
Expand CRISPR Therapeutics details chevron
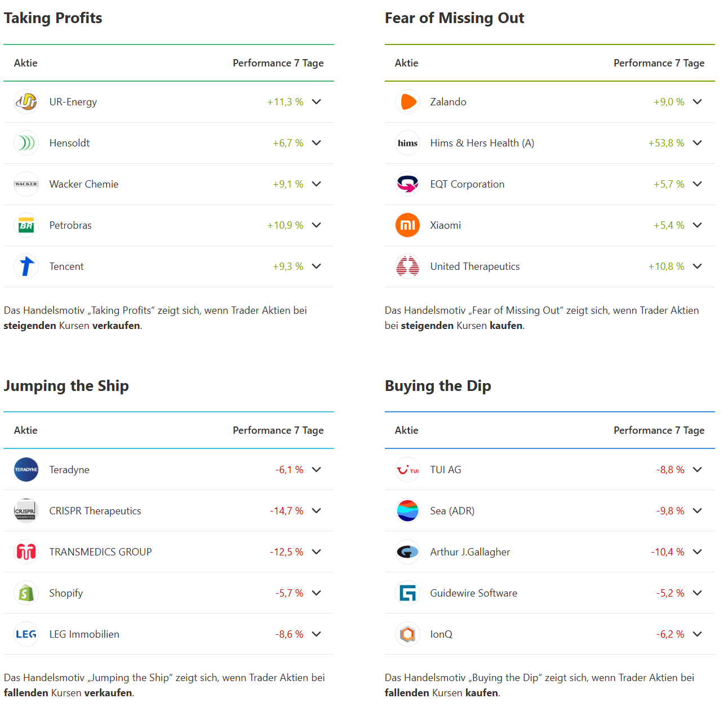(x=317, y=511)
